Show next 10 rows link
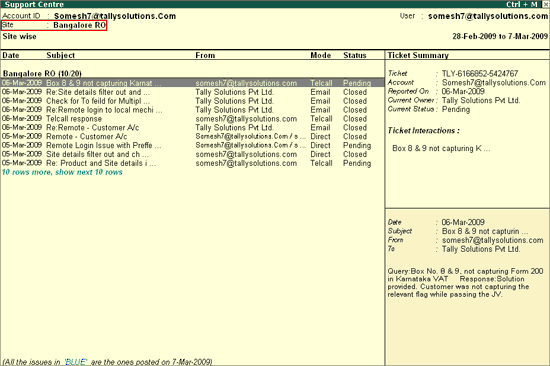 [x=62, y=172]
